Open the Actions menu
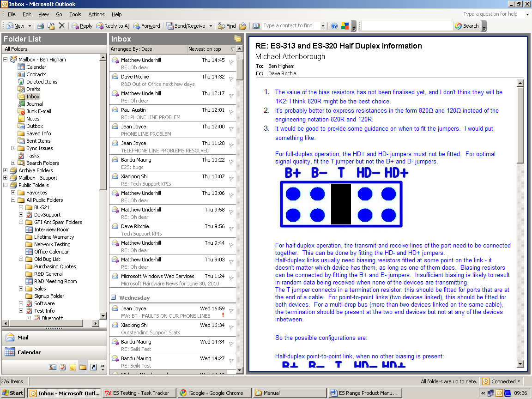Screen dimensions: 532x399 pyautogui.click(x=96, y=14)
